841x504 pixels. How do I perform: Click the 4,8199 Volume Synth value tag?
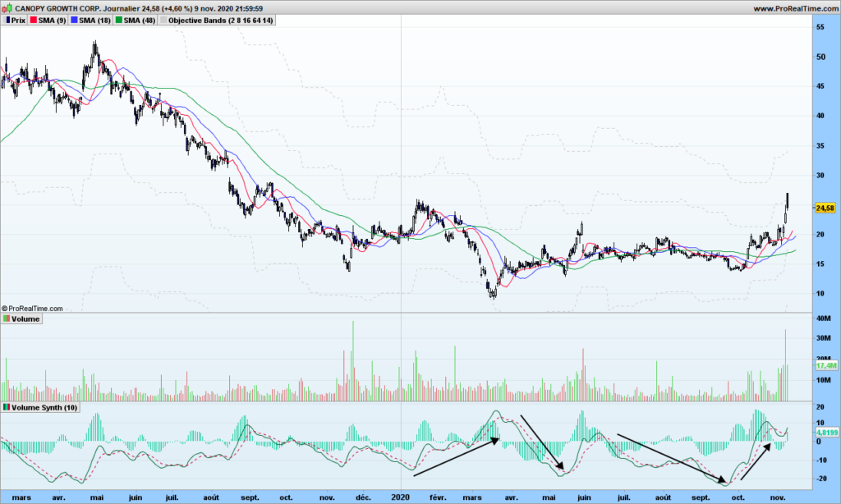(826, 432)
